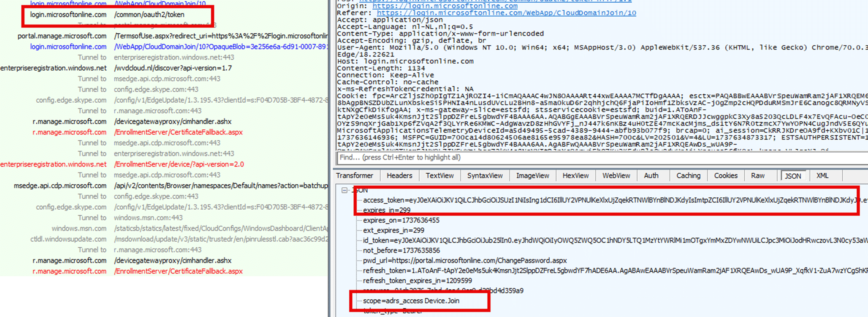Open the Caching tab
Screen dimensions: 868x317
pos(688,176)
